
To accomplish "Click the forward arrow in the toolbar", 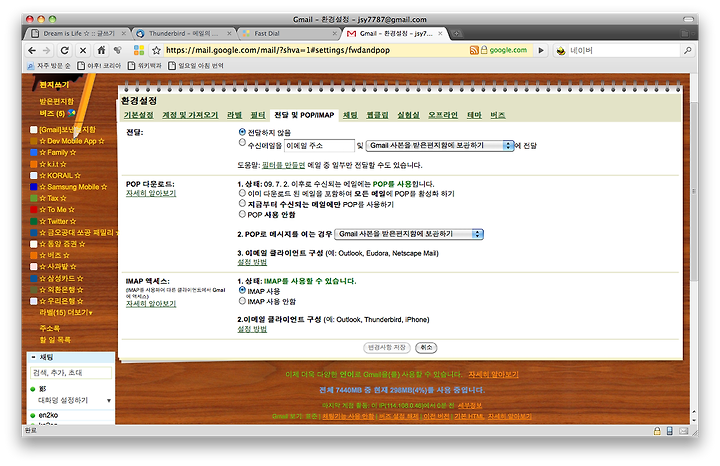I will tap(47, 50).
